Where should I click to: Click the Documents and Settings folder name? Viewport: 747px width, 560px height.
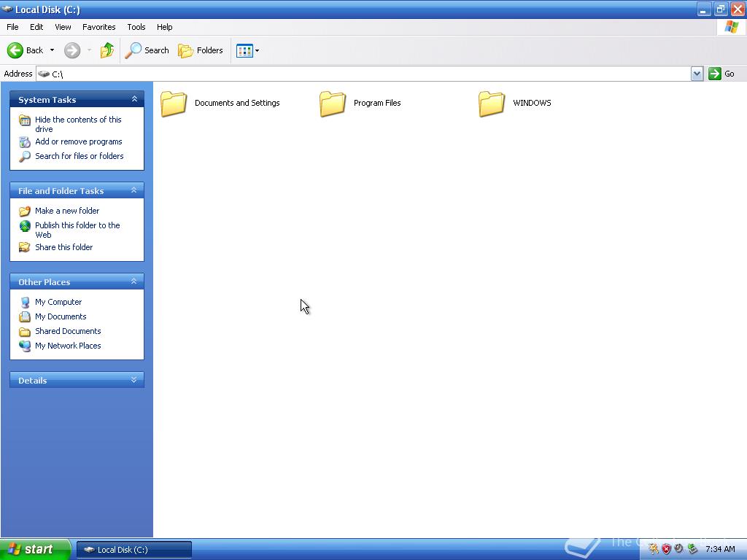coord(237,103)
